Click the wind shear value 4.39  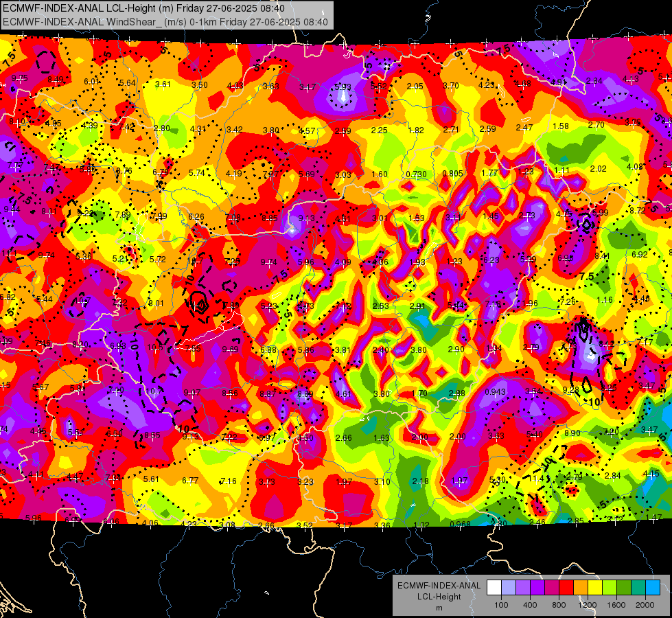point(89,126)
